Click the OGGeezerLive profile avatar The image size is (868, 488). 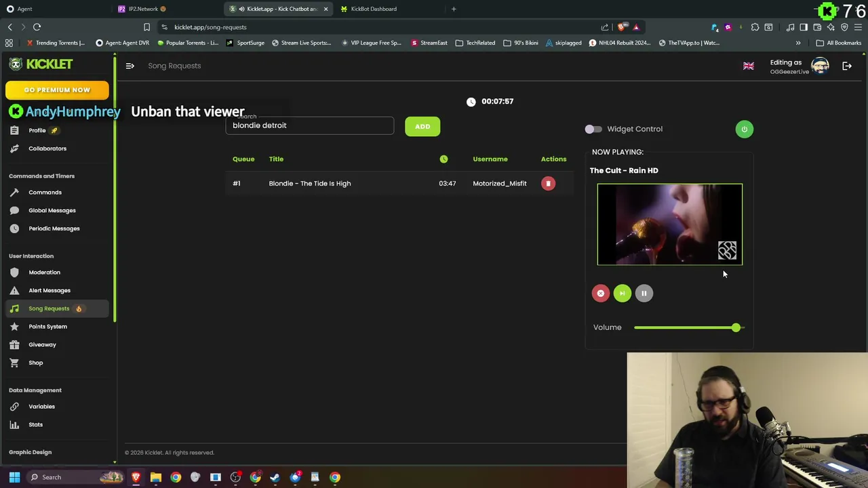[x=820, y=66]
